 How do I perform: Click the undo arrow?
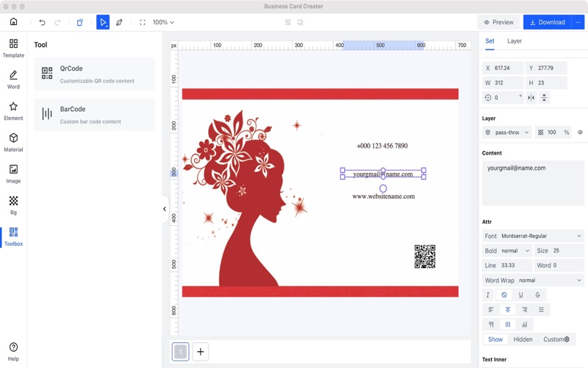[42, 22]
